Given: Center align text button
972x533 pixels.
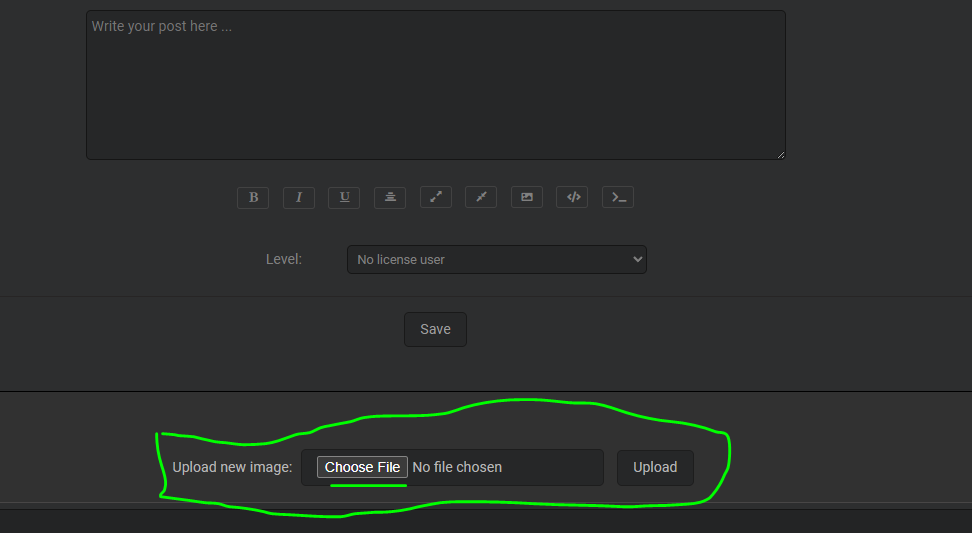Looking at the screenshot, I should click(390, 197).
